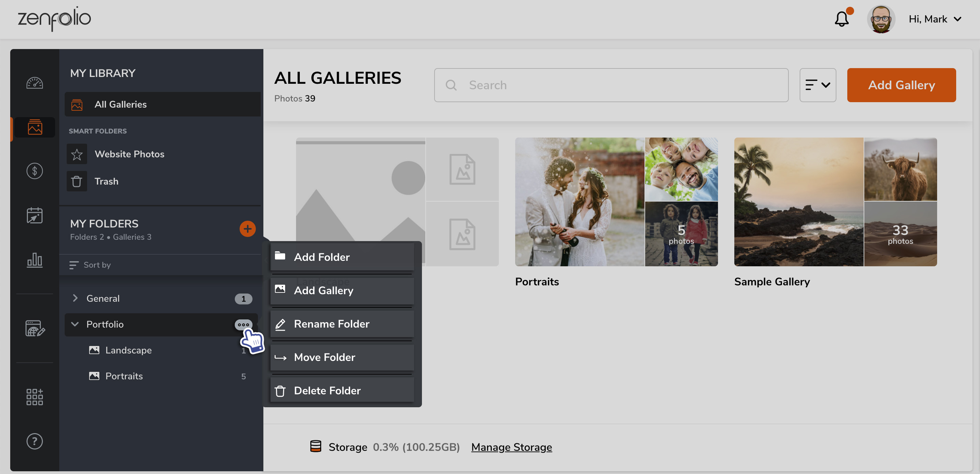Image resolution: width=980 pixels, height=474 pixels.
Task: Click the notification bell
Action: pos(842,19)
